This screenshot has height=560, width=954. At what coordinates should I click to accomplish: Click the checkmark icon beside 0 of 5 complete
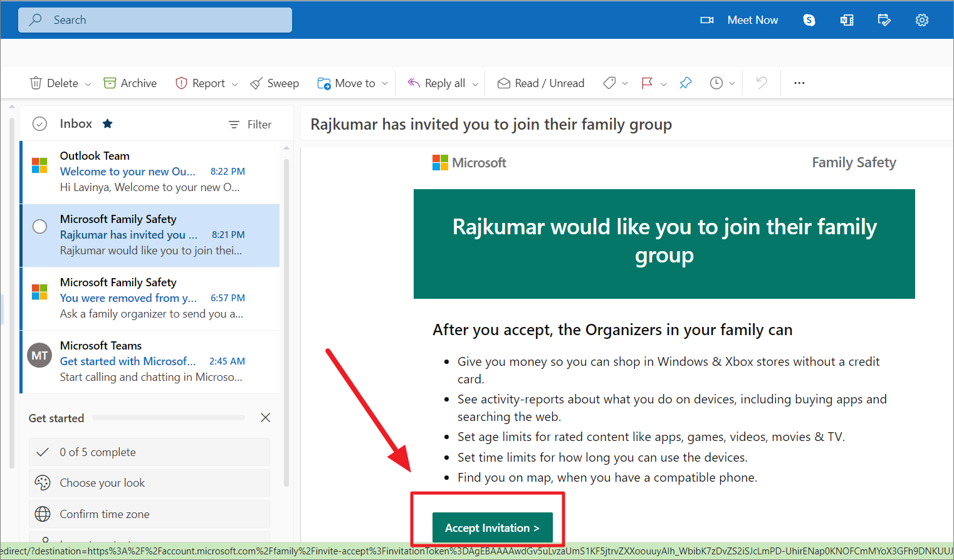point(43,452)
